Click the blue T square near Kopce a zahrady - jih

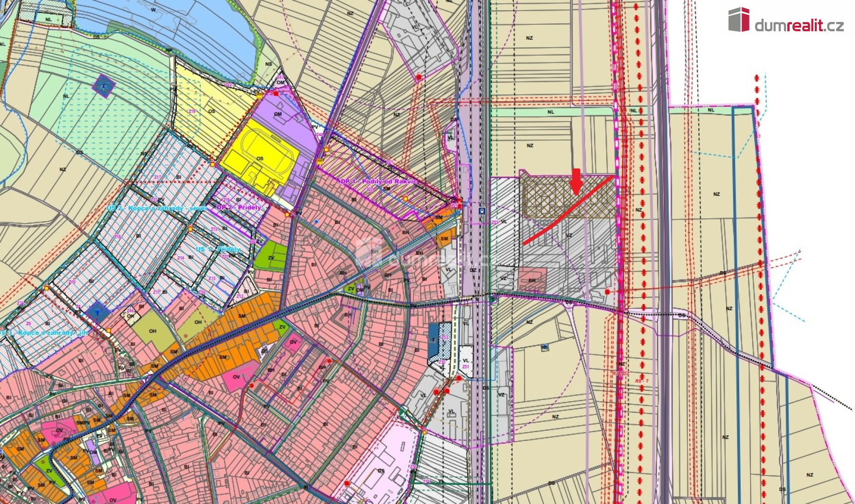coord(97,312)
